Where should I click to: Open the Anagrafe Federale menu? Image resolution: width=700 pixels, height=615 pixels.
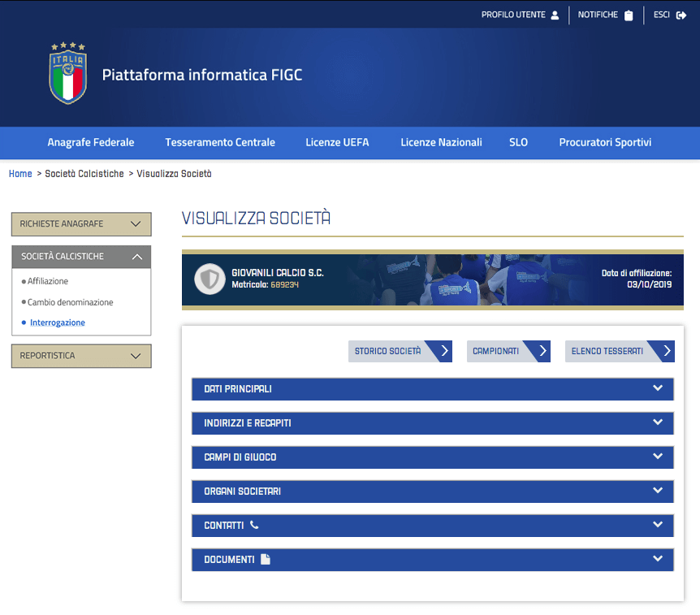[x=91, y=142]
